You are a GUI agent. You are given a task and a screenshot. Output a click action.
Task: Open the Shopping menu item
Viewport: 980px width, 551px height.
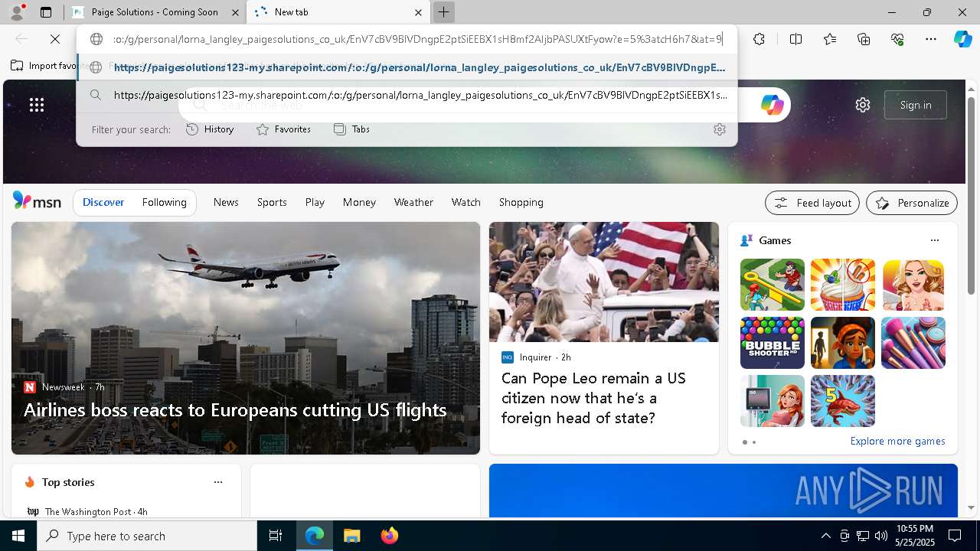click(x=521, y=202)
